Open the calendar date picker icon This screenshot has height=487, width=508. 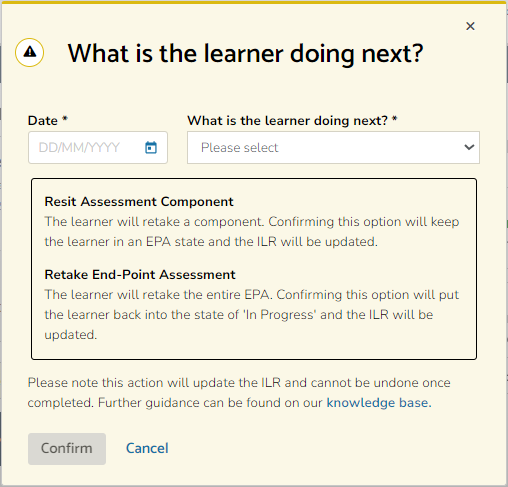click(151, 147)
